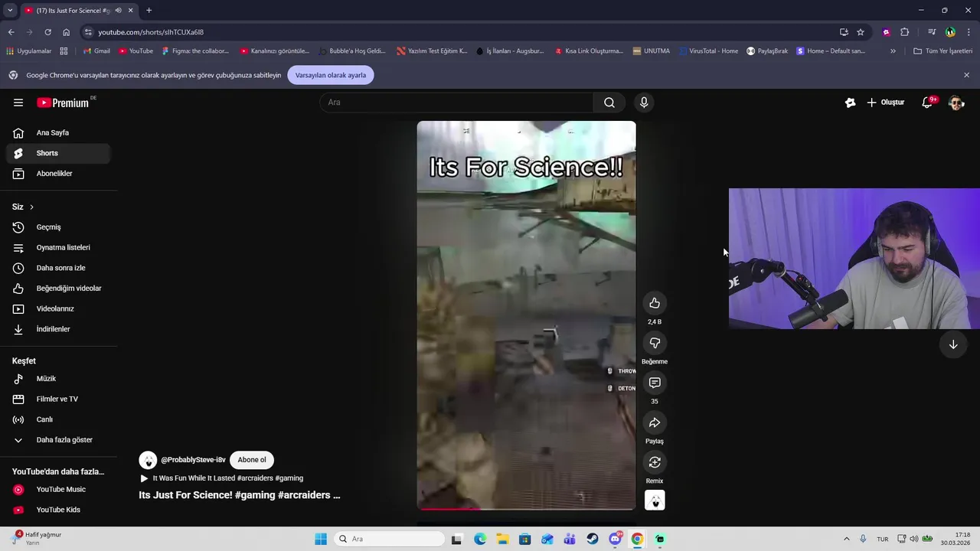The width and height of the screenshot is (980, 551).
Task: Share the Short via Paylaş icon
Action: pos(655,422)
